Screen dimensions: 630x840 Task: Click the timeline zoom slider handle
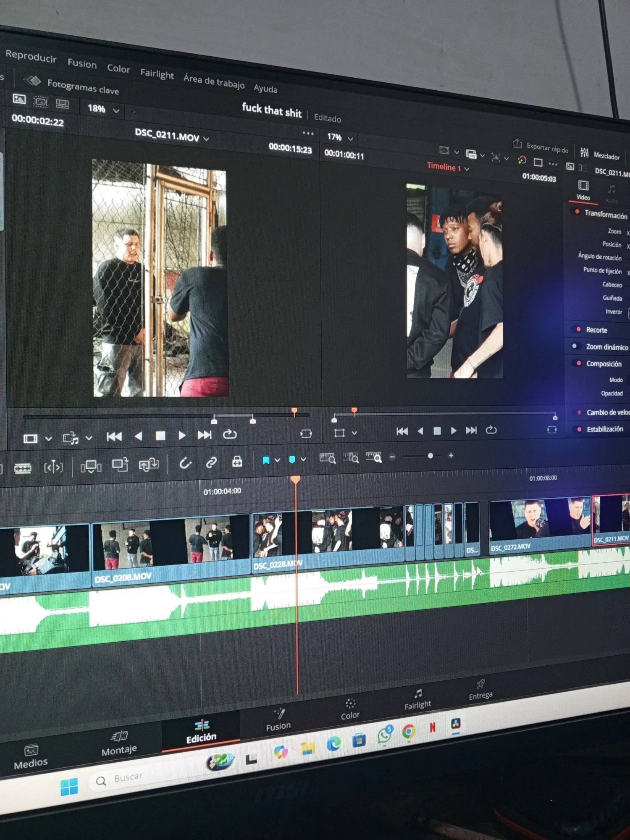pos(430,456)
